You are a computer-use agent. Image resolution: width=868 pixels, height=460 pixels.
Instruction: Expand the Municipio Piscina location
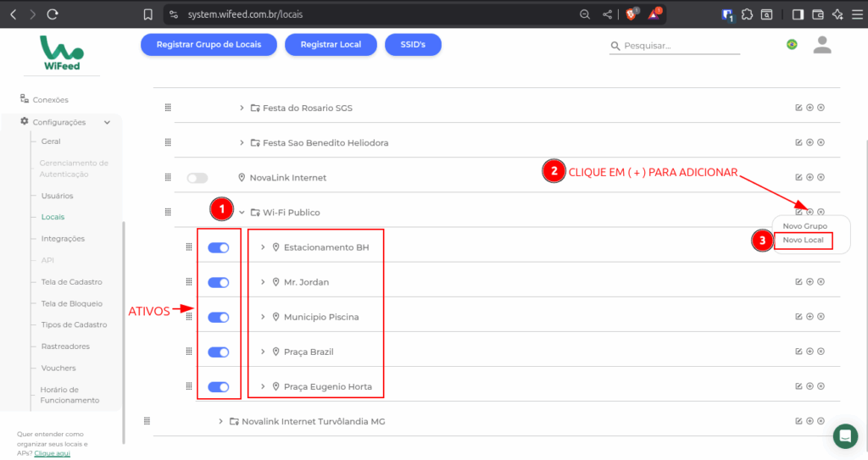click(x=263, y=317)
